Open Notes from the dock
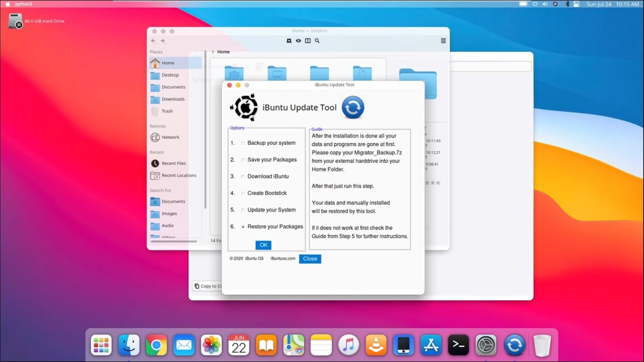The height and width of the screenshot is (362, 644). pyautogui.click(x=321, y=345)
